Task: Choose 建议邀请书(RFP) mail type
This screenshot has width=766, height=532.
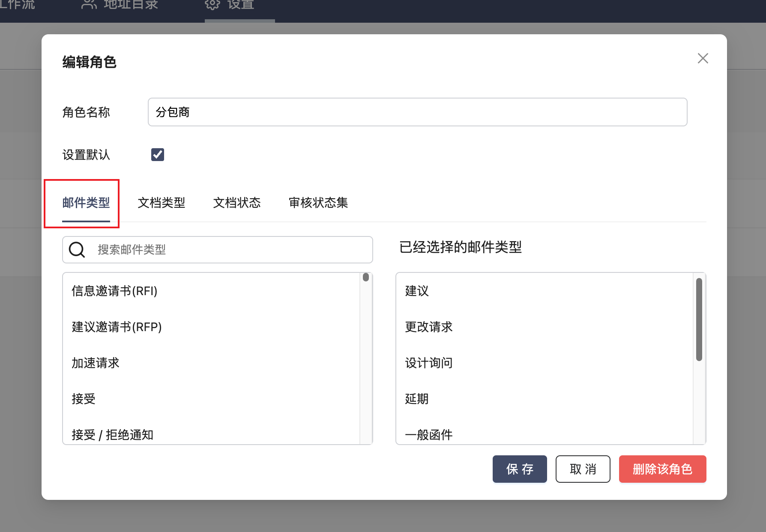Action: click(117, 327)
